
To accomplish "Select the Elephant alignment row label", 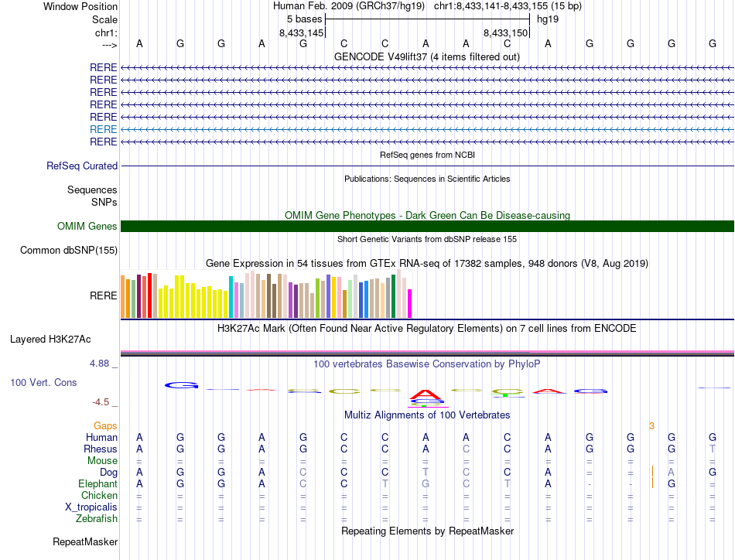I will coord(97,483).
